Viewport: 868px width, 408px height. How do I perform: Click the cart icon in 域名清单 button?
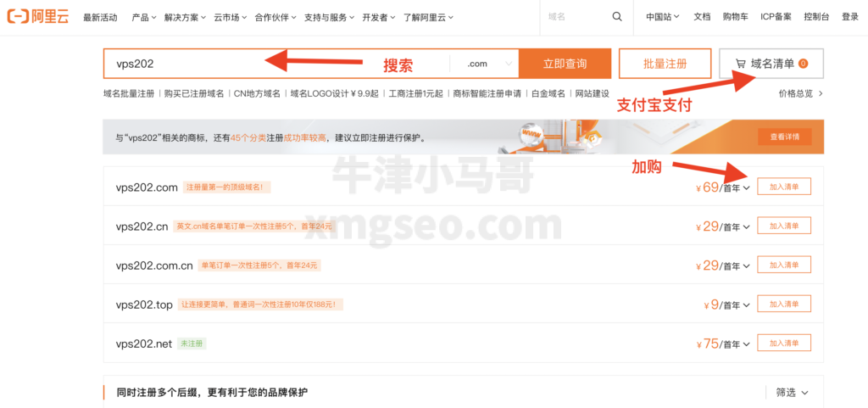coord(741,64)
